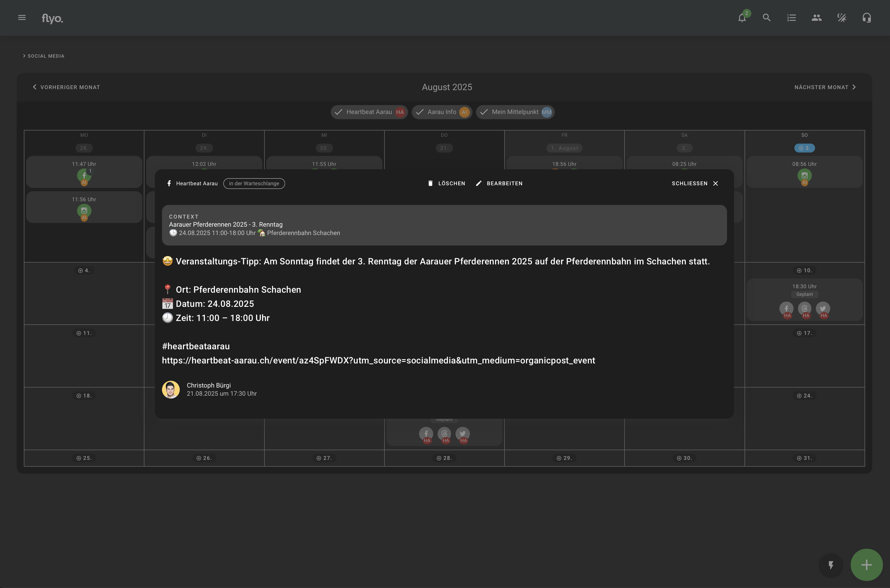Viewport: 890px width, 588px height.
Task: Open Facebook icon in the 18:30 Uhr planned post
Action: point(786,309)
